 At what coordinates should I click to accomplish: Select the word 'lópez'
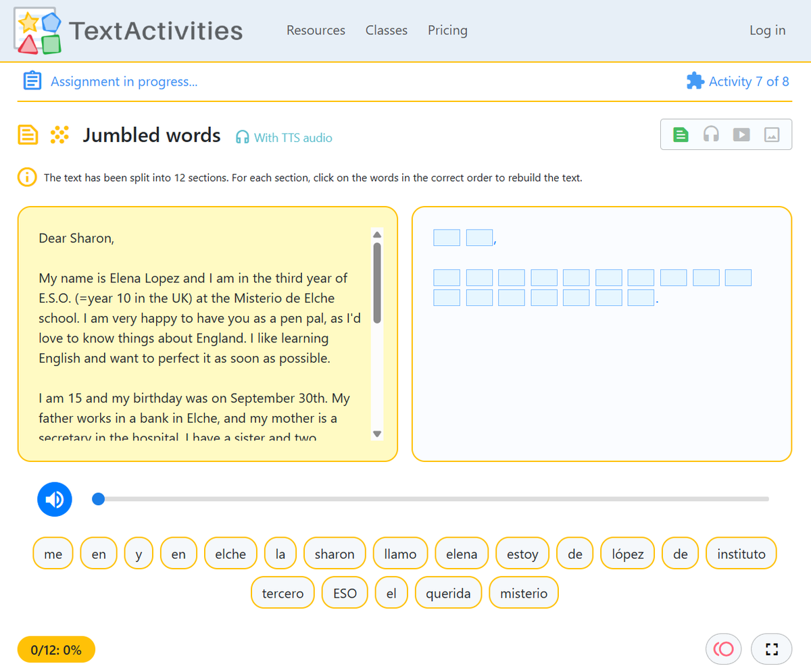click(x=628, y=554)
